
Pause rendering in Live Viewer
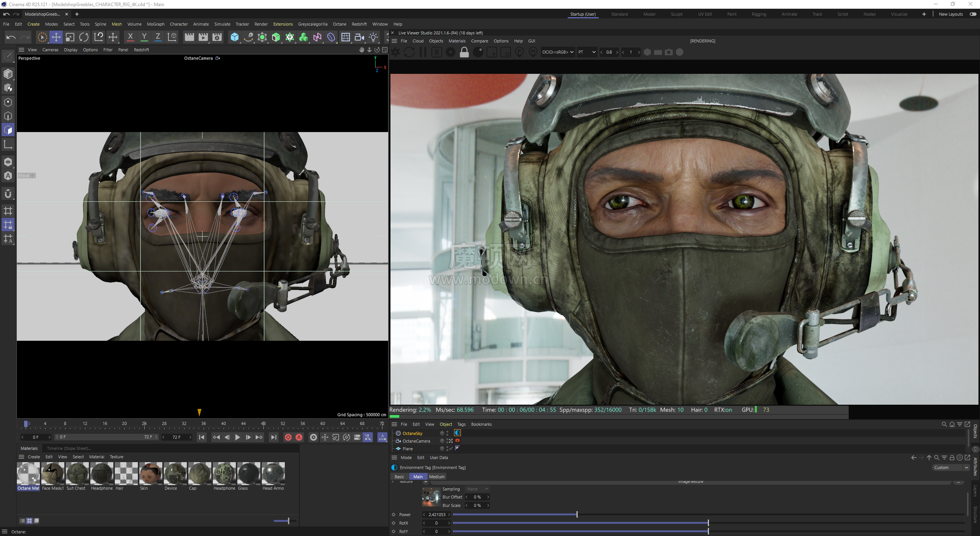(x=423, y=52)
